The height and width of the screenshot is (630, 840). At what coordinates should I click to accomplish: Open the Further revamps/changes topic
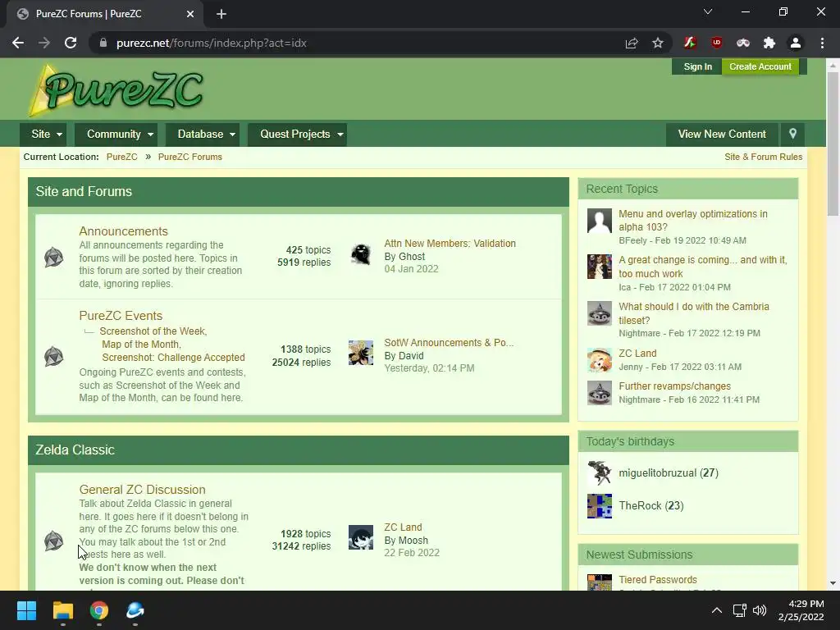674,386
